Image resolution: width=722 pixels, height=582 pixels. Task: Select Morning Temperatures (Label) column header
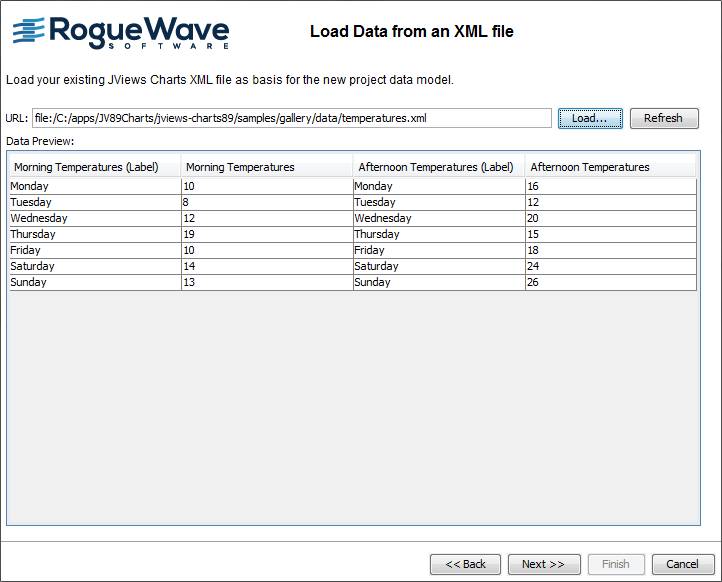tap(94, 167)
